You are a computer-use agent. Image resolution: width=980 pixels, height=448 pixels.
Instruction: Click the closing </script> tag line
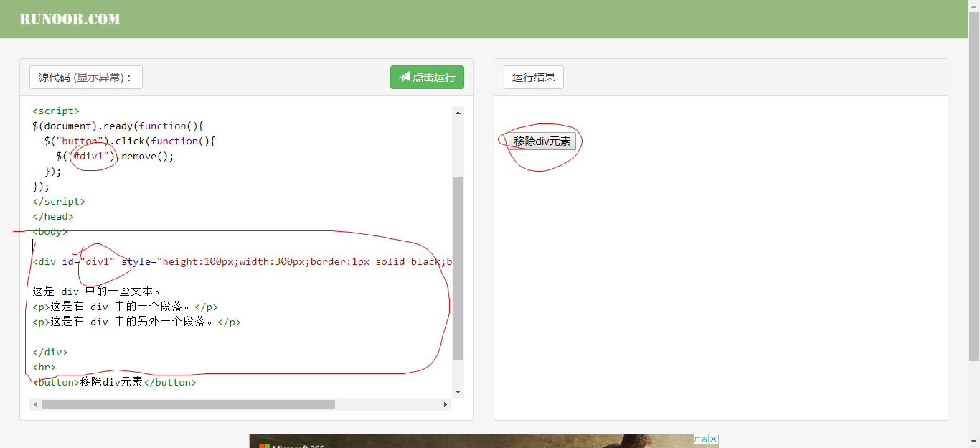click(59, 202)
